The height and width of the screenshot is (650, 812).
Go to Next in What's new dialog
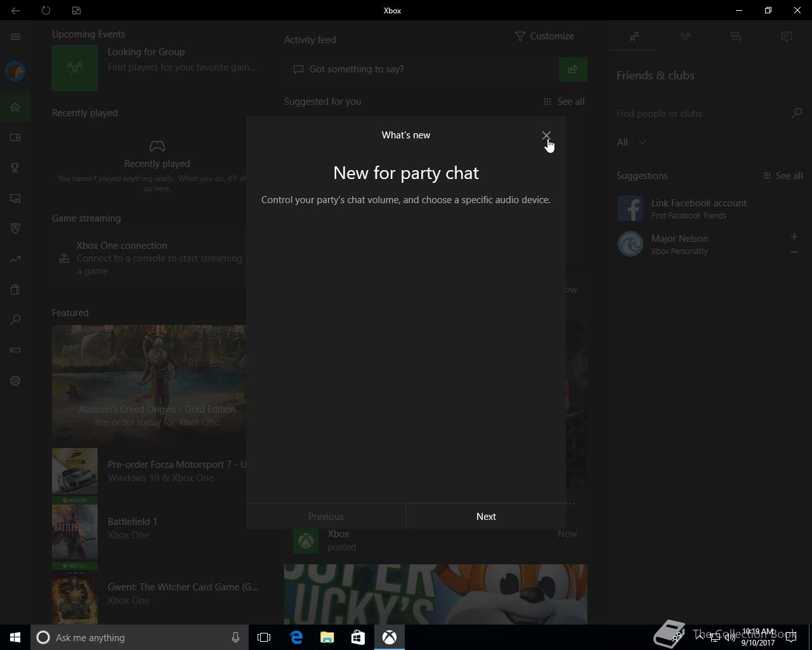click(x=486, y=516)
